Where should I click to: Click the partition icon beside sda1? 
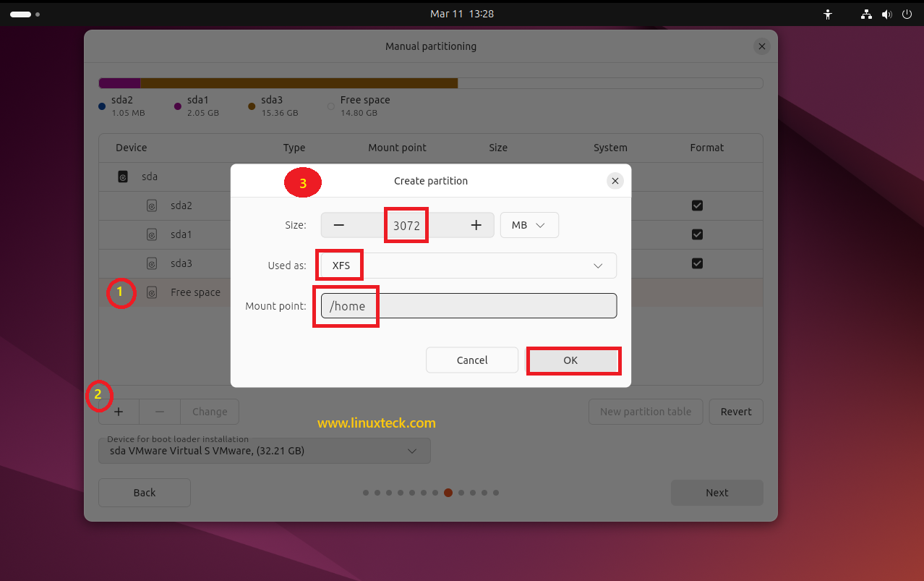(151, 234)
